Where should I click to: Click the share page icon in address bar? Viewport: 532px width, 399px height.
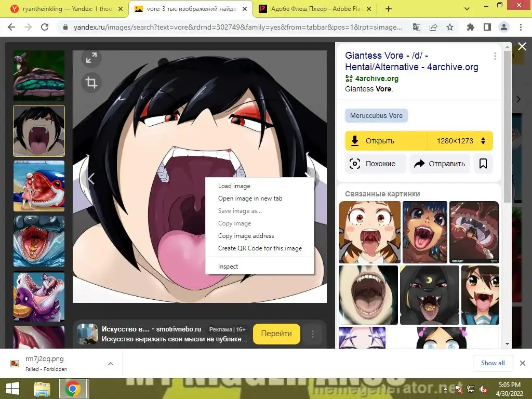433,27
